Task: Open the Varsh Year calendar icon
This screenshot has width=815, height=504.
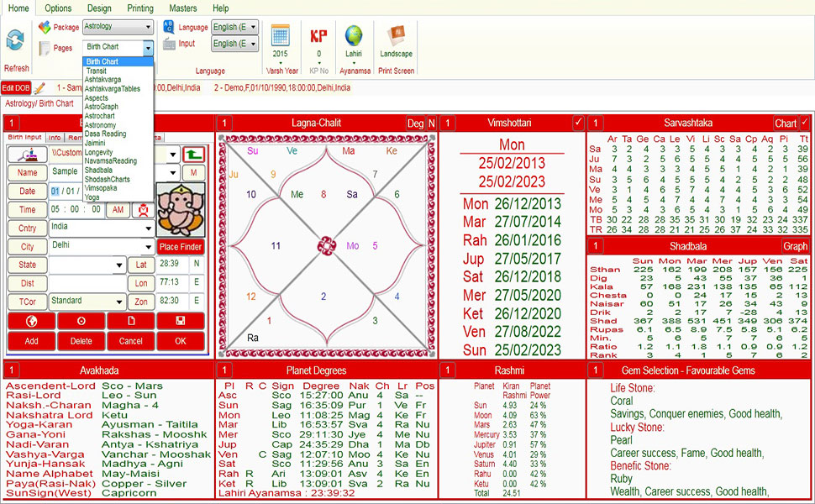Action: coord(280,35)
